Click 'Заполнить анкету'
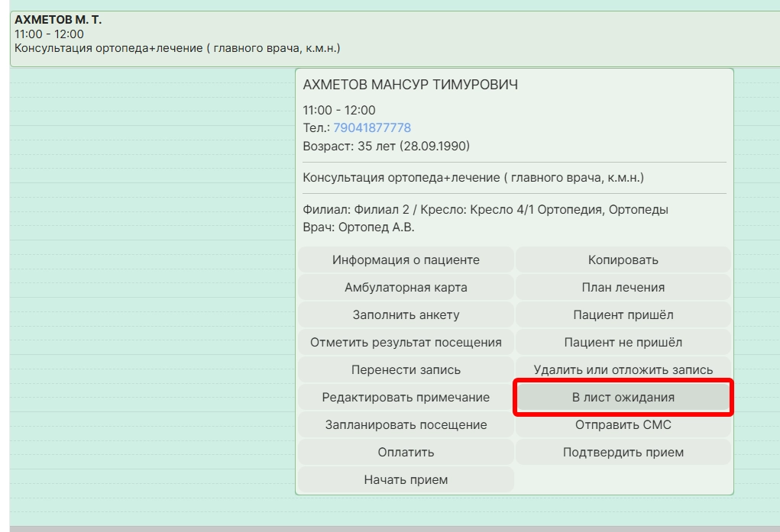The image size is (780, 532). tap(406, 315)
